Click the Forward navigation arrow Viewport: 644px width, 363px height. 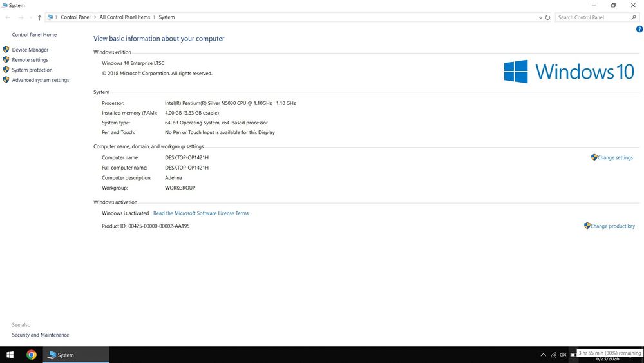tap(21, 17)
